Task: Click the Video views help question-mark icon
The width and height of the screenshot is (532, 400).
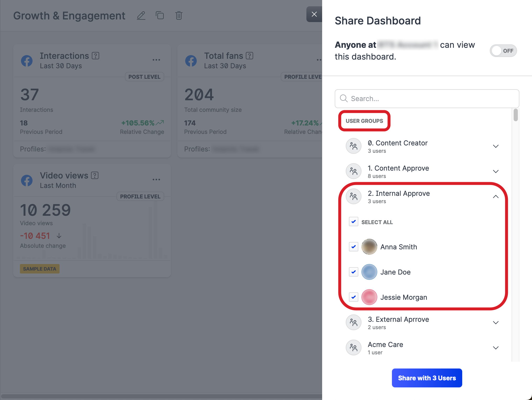Action: [x=95, y=176]
